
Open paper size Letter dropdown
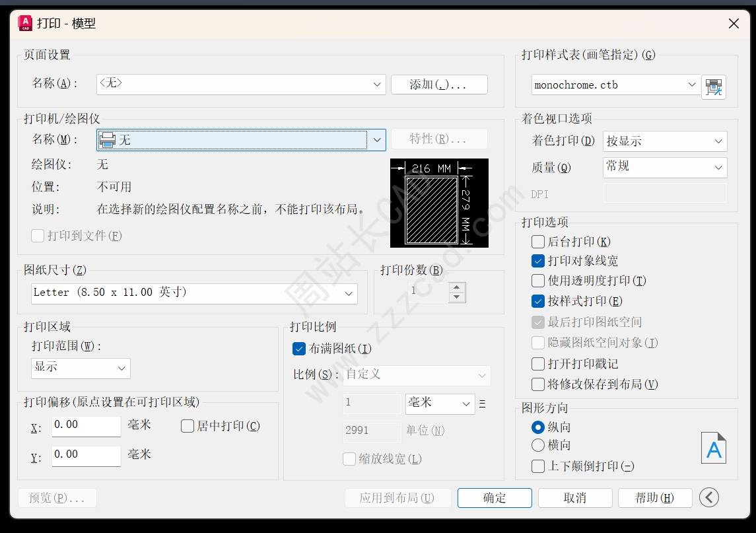(194, 293)
